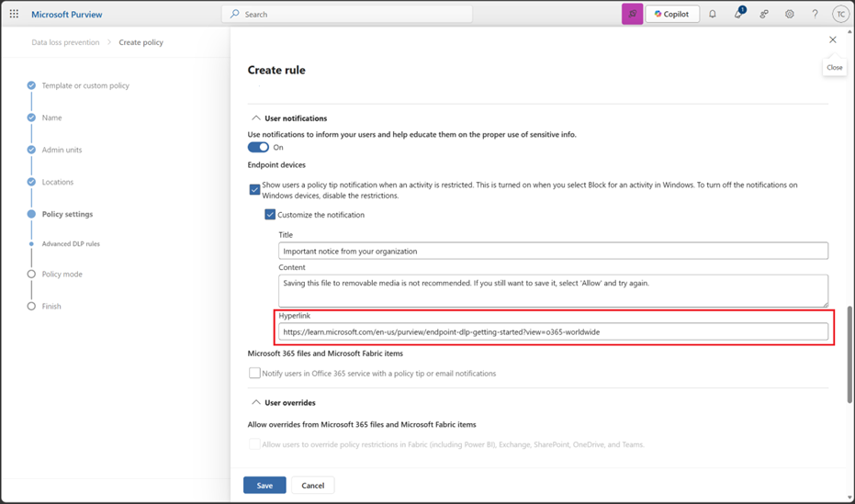The height and width of the screenshot is (504, 855).
Task: Uncheck Customize the notification
Action: point(270,215)
